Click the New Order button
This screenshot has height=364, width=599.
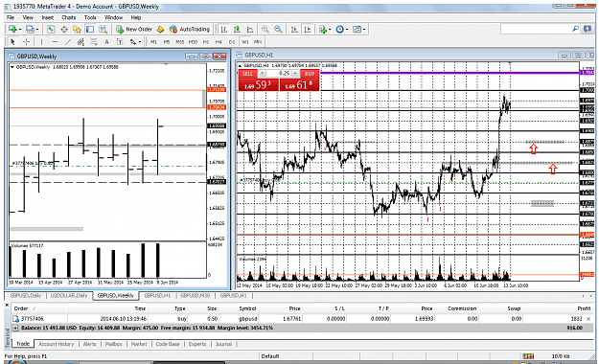134,30
